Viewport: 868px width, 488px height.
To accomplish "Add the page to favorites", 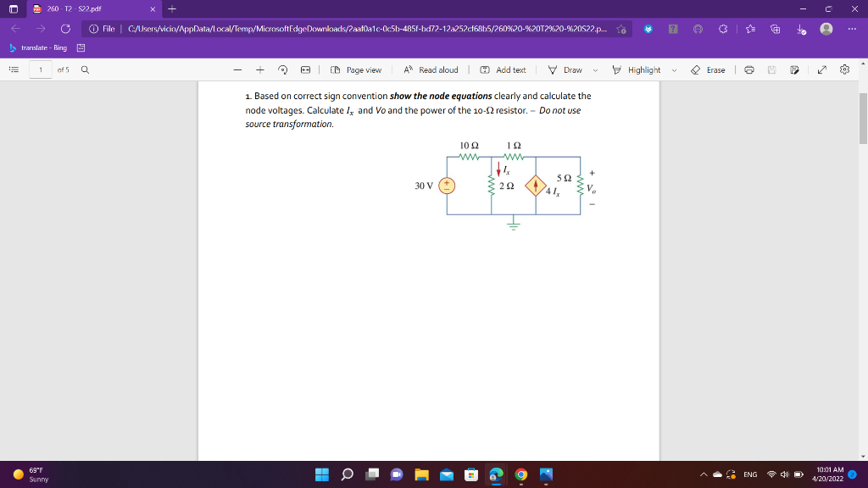I will click(623, 28).
